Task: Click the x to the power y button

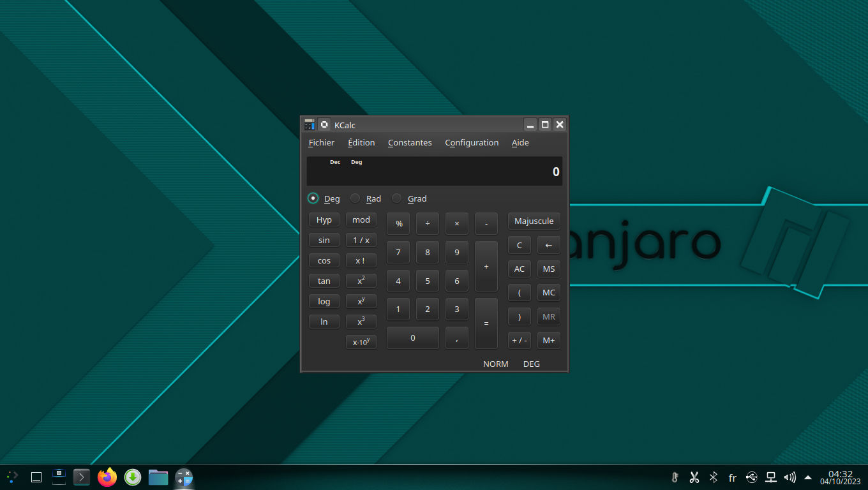Action: 361,301
